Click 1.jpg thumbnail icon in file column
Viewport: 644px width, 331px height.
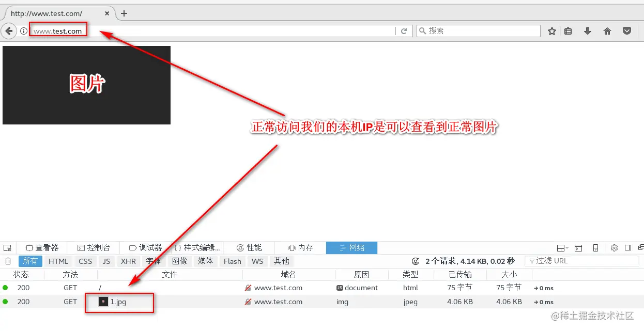[103, 302]
